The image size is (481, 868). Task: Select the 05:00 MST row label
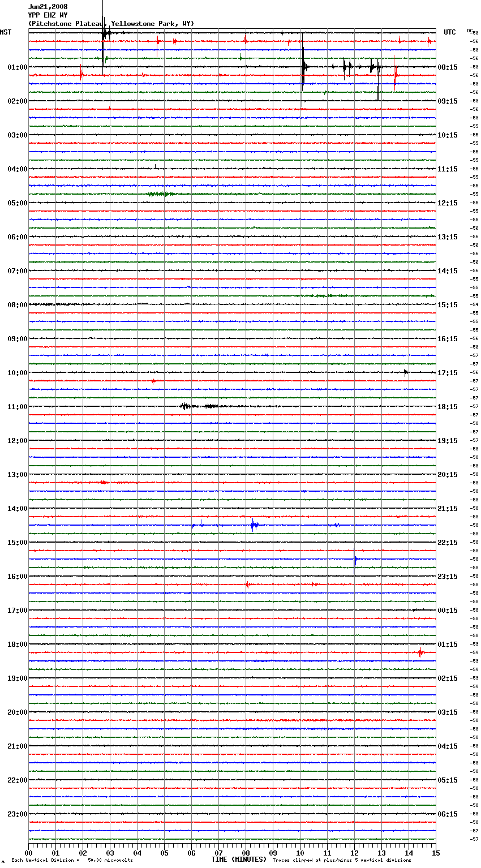(18, 203)
